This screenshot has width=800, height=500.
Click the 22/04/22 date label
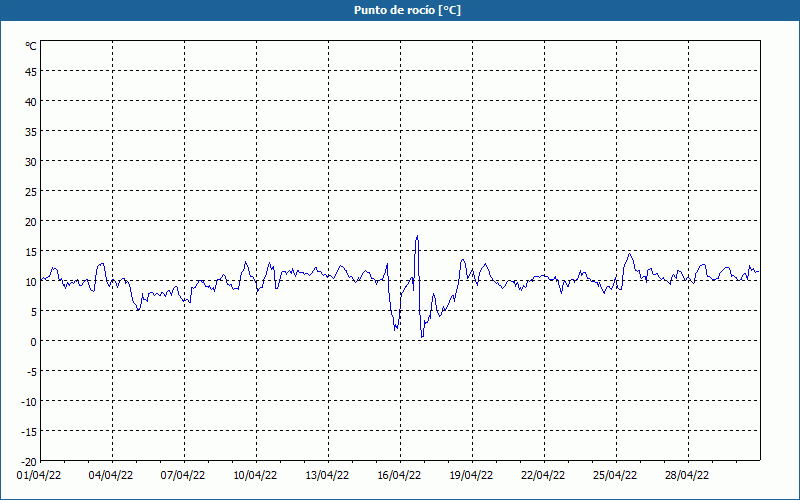click(543, 476)
